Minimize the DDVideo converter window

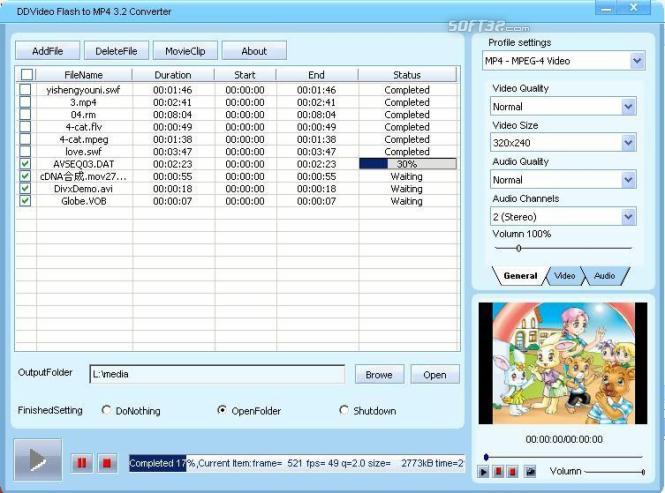(607, 8)
